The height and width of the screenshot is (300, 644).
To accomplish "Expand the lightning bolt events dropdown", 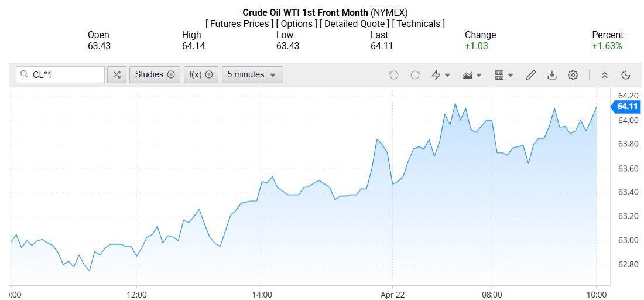I will (x=440, y=75).
